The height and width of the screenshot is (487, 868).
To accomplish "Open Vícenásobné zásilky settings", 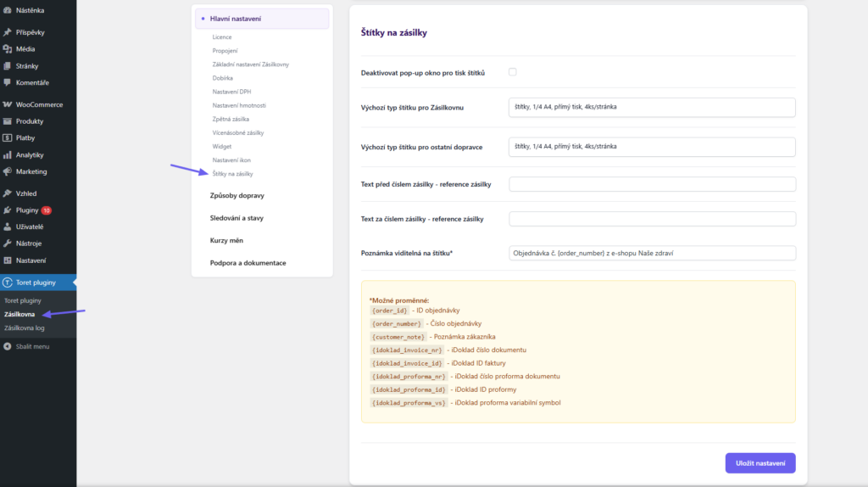I will [x=238, y=133].
